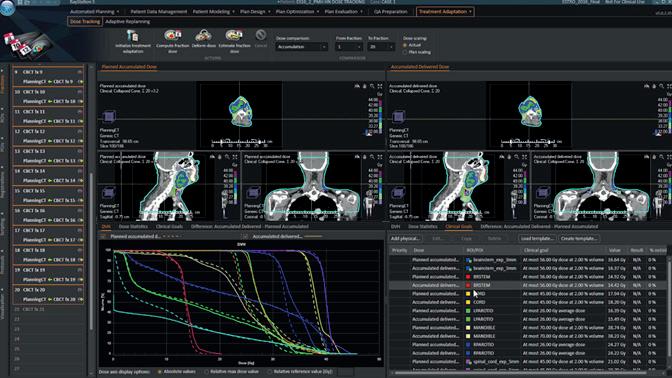Open Clinical Goals tab in left panel
The width and height of the screenshot is (672, 378).
coord(169,226)
